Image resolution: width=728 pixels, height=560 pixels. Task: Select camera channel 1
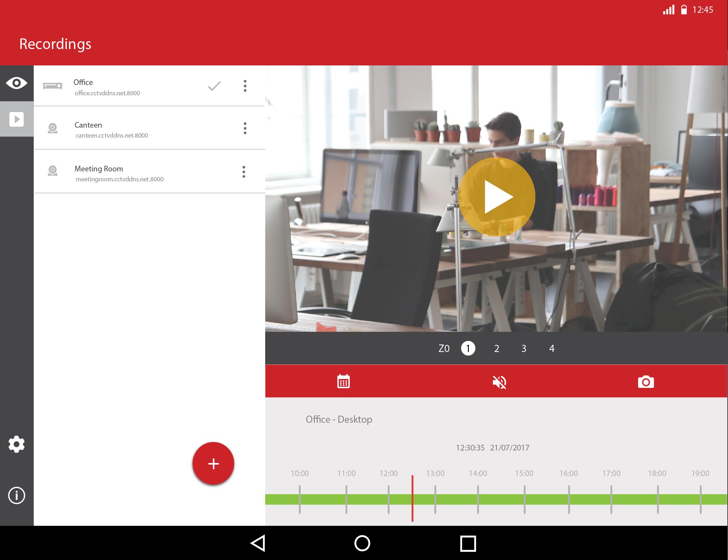coord(468,348)
